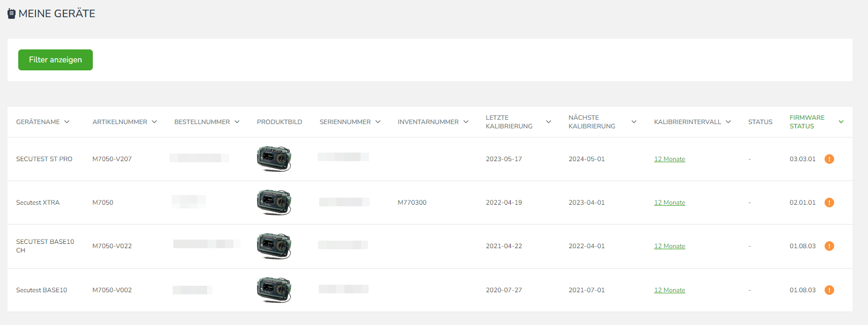Sort by Inventarnummer column chevron

click(466, 122)
